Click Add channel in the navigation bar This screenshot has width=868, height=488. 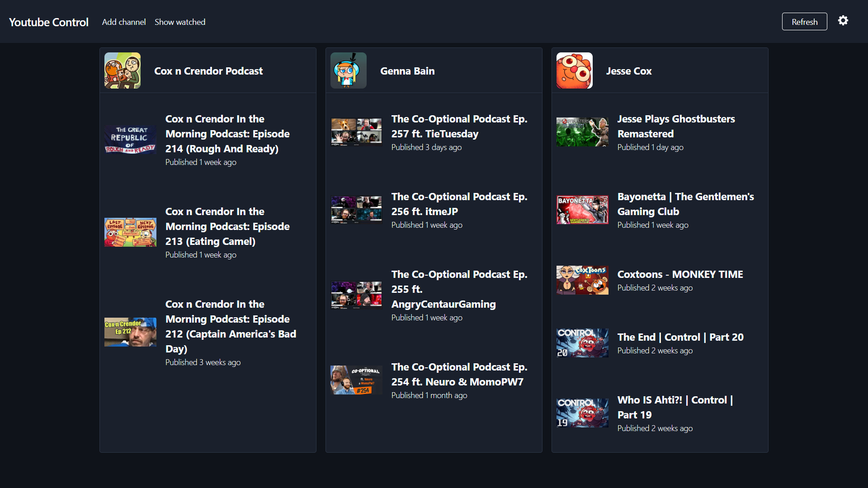tap(124, 22)
